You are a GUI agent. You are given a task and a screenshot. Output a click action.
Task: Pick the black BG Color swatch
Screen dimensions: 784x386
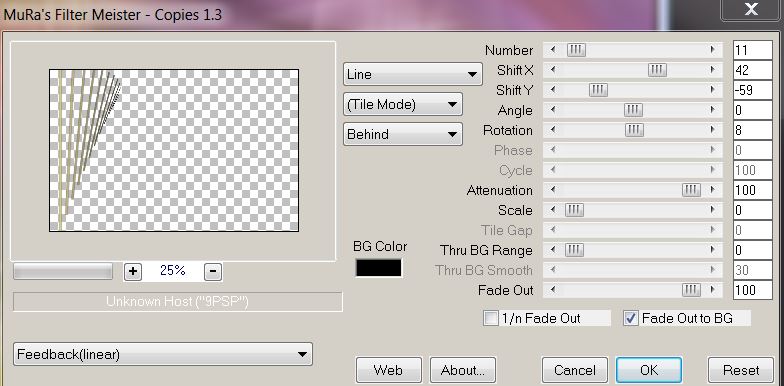point(378,268)
